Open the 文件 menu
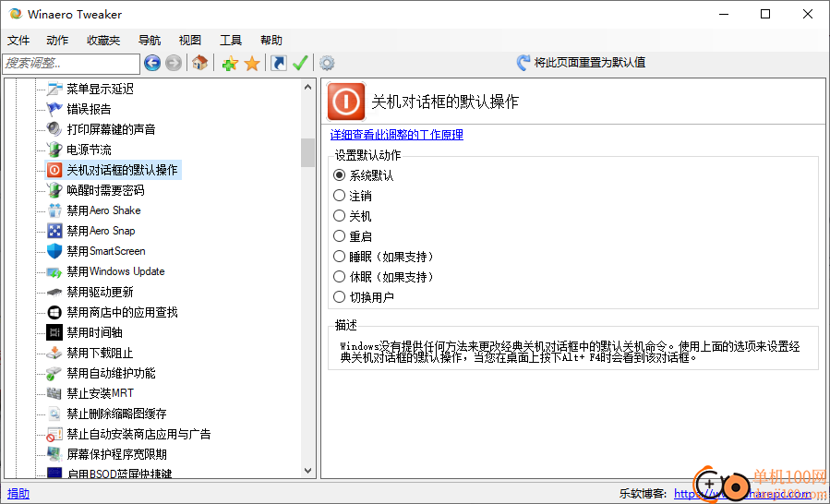 point(18,41)
